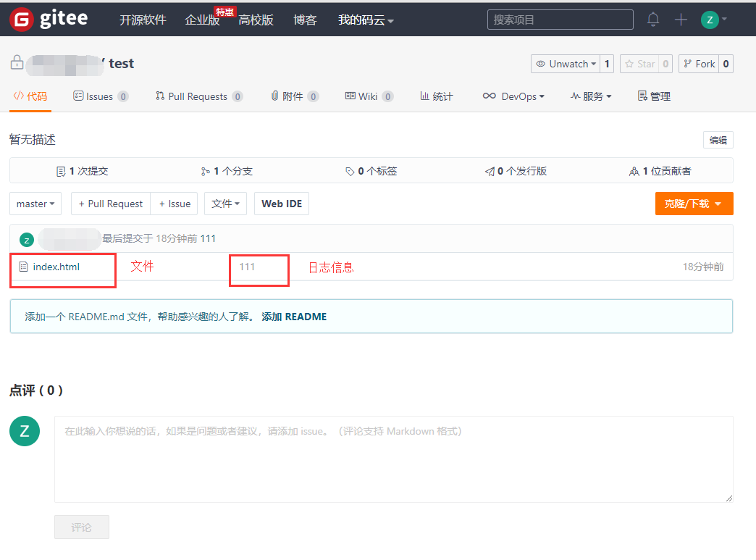The height and width of the screenshot is (560, 756).
Task: Click 编辑 to edit description
Action: click(x=718, y=140)
